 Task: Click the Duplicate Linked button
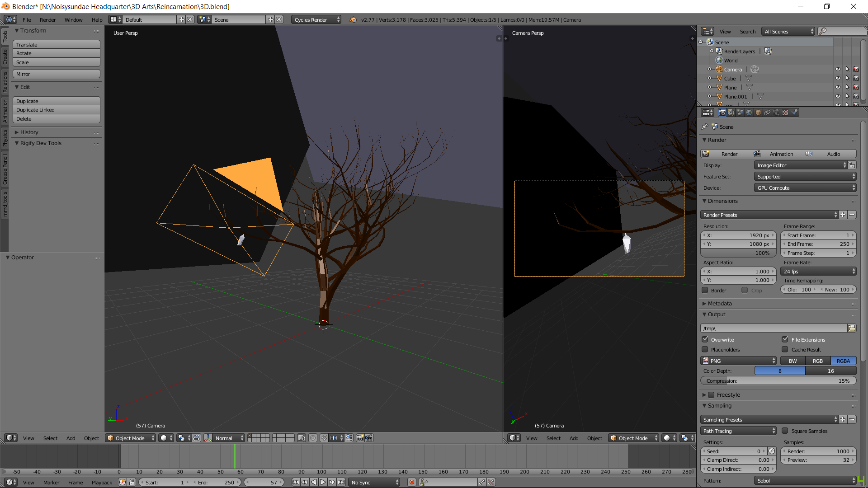coord(57,110)
